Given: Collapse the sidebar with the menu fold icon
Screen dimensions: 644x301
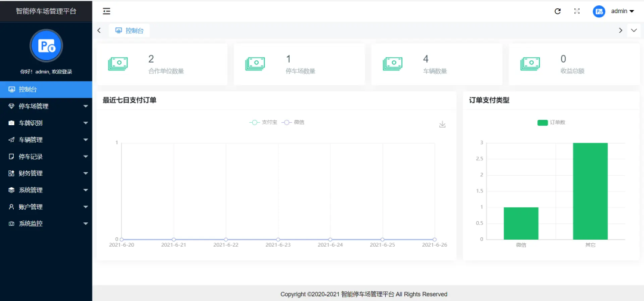Looking at the screenshot, I should [106, 11].
